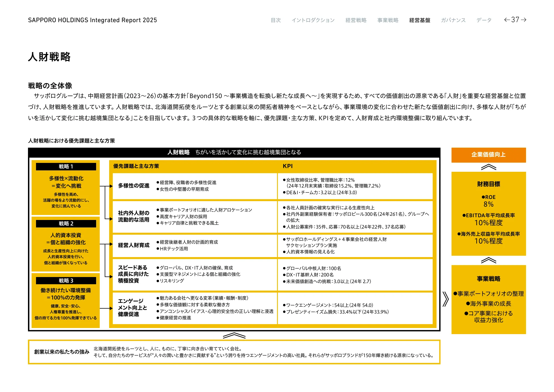
Task: Click upward chevron above 創業以来の私たちの強み box
Action: pyautogui.click(x=234, y=335)
